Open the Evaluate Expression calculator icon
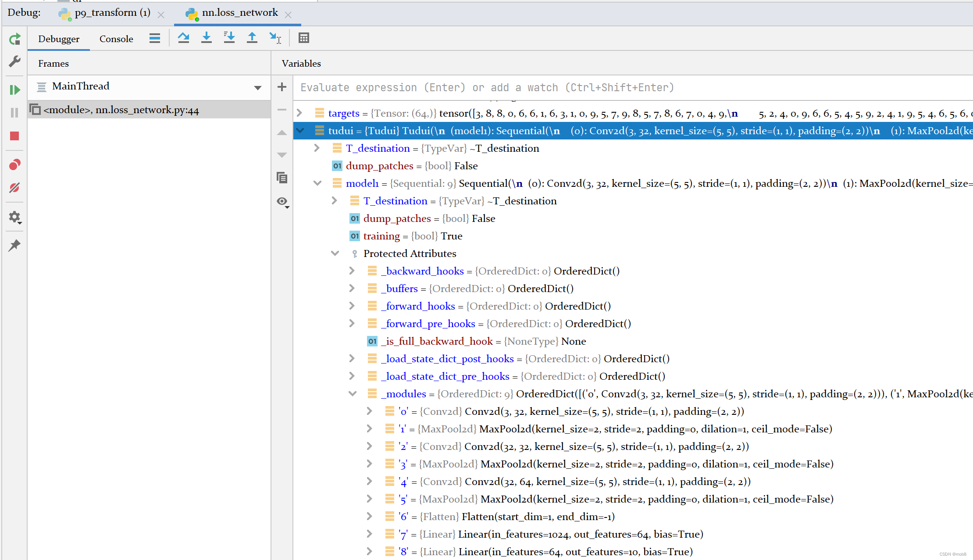The image size is (973, 560). (303, 38)
